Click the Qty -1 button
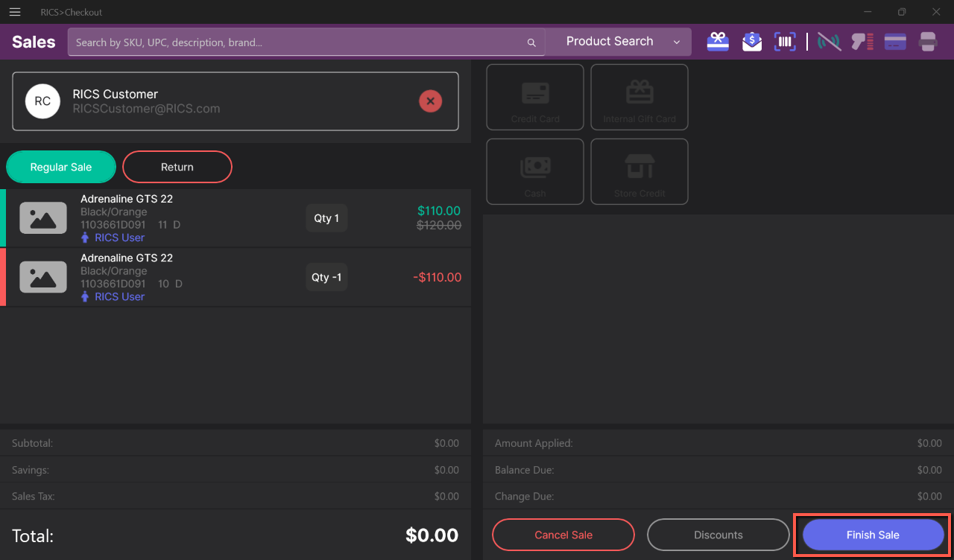 click(326, 277)
